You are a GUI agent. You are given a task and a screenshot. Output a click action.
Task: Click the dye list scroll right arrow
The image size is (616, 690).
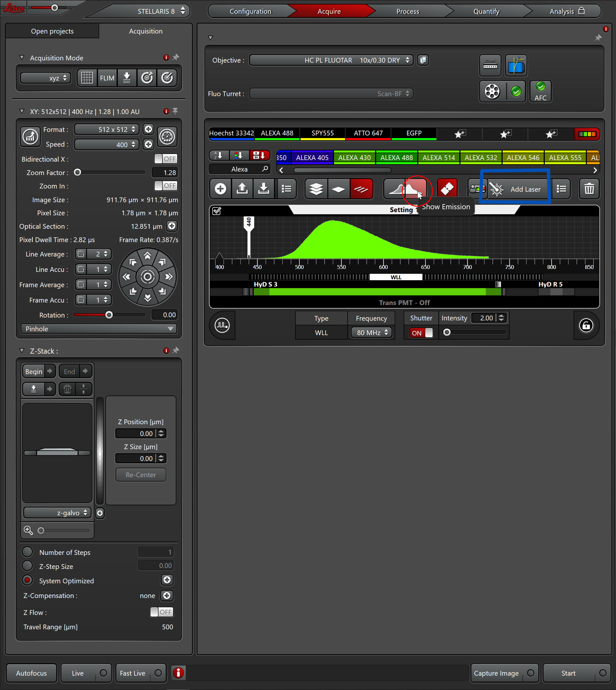(x=595, y=170)
